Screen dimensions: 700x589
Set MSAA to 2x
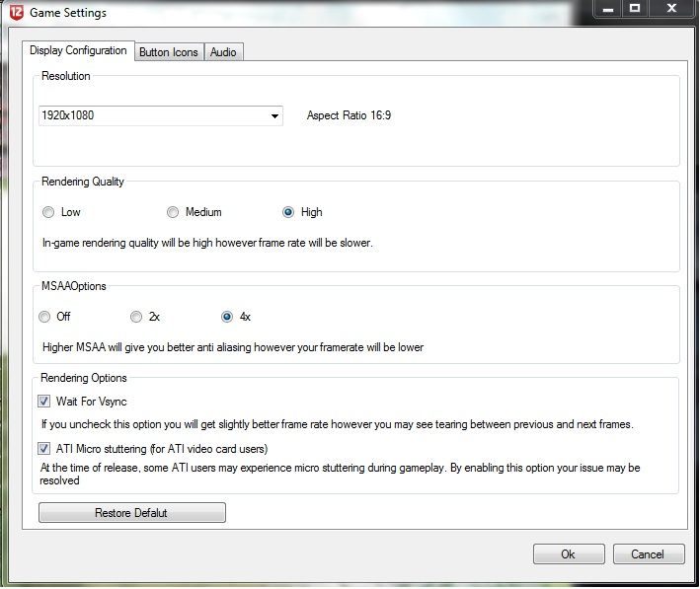[x=136, y=317]
